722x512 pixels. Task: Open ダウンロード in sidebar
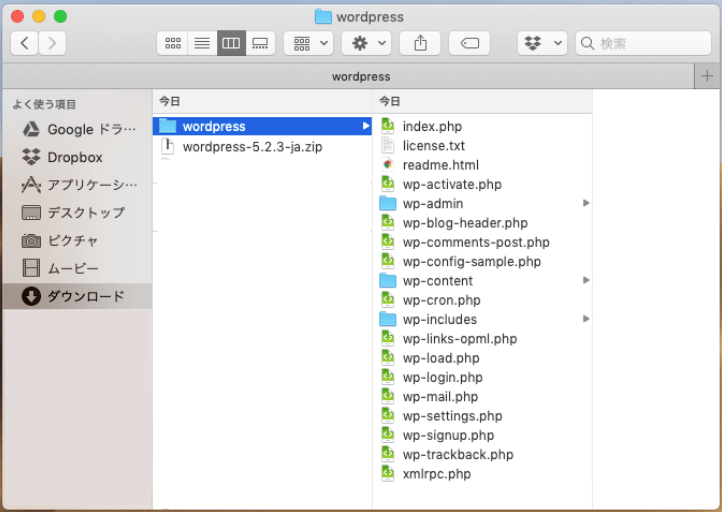[x=77, y=296]
